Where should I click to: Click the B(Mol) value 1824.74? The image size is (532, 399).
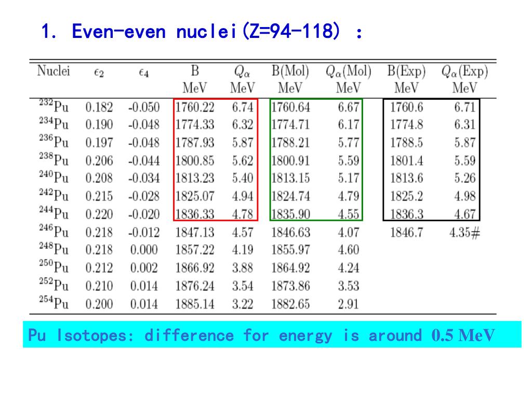point(290,196)
